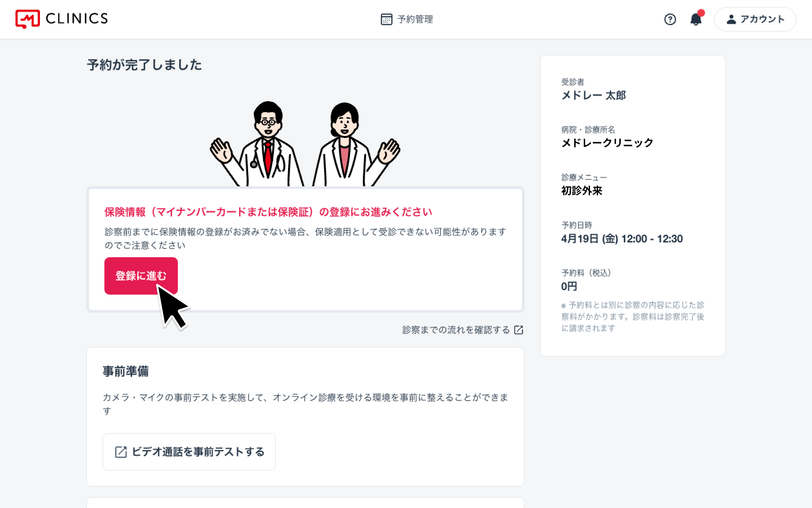Click the red insurance registration heading
The image size is (812, 508).
268,212
